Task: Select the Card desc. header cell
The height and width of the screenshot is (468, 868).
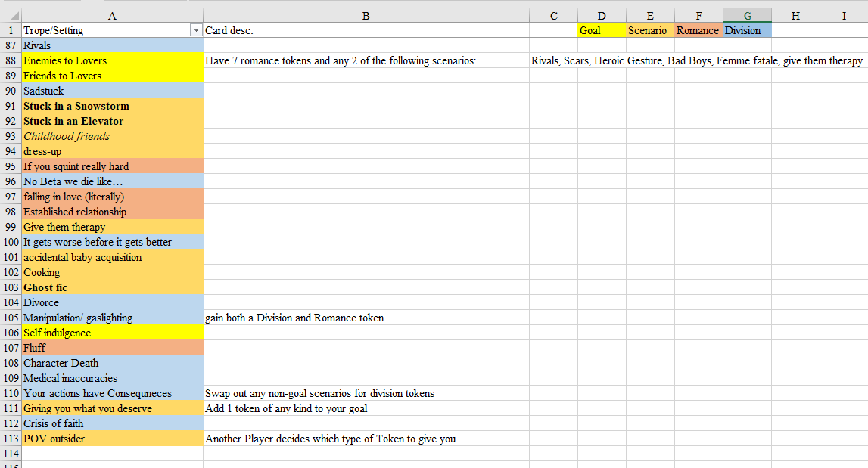Action: click(366, 30)
